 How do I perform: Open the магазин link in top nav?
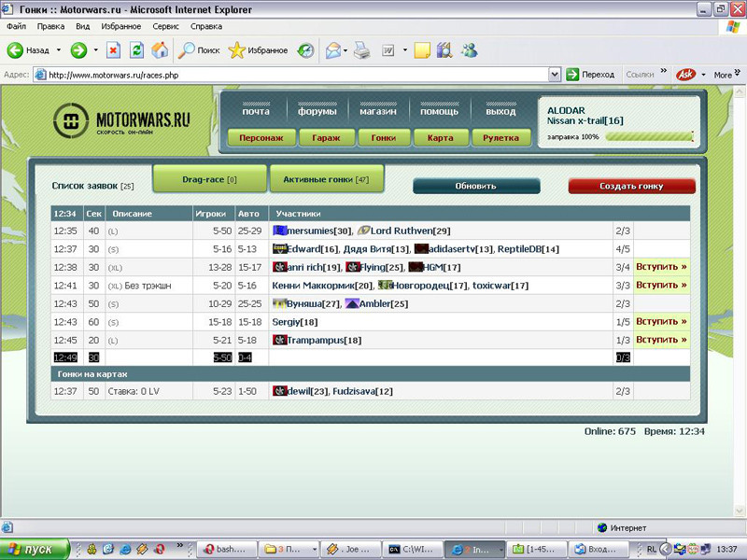pos(378,111)
